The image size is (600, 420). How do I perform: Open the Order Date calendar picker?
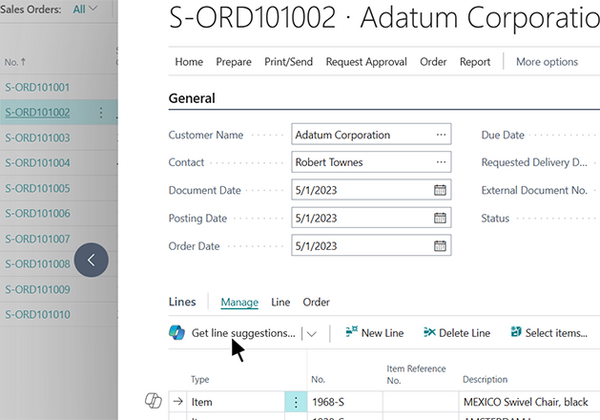pos(440,246)
